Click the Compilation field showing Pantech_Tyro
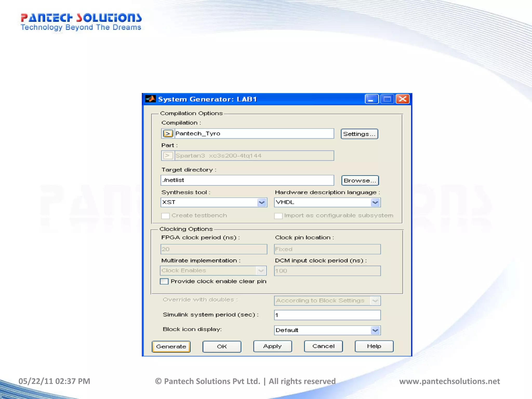The width and height of the screenshot is (532, 399). tap(254, 134)
